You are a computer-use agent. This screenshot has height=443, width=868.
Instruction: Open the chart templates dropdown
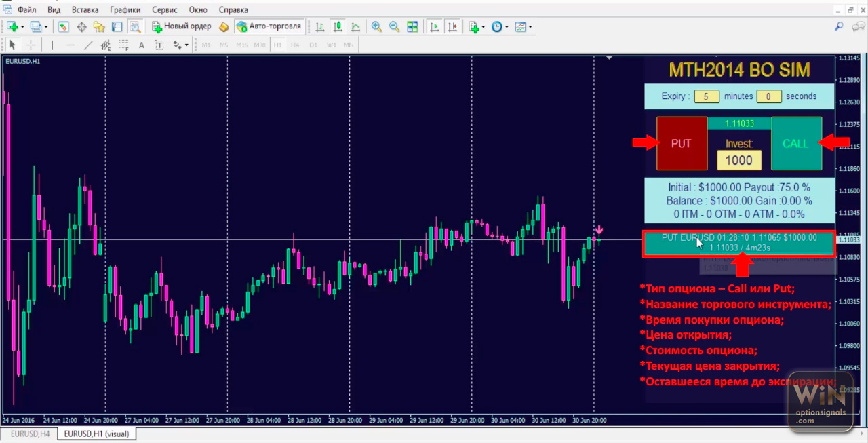click(530, 27)
